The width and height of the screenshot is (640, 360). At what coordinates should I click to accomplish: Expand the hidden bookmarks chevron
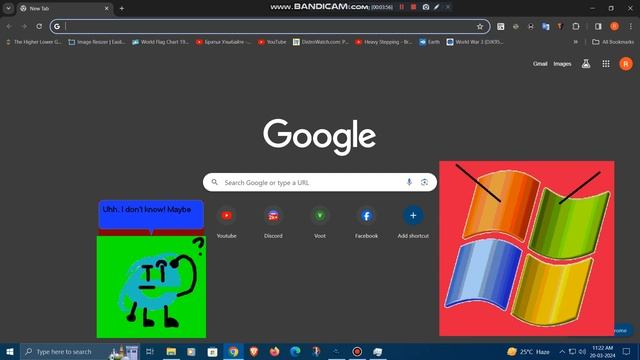[576, 42]
